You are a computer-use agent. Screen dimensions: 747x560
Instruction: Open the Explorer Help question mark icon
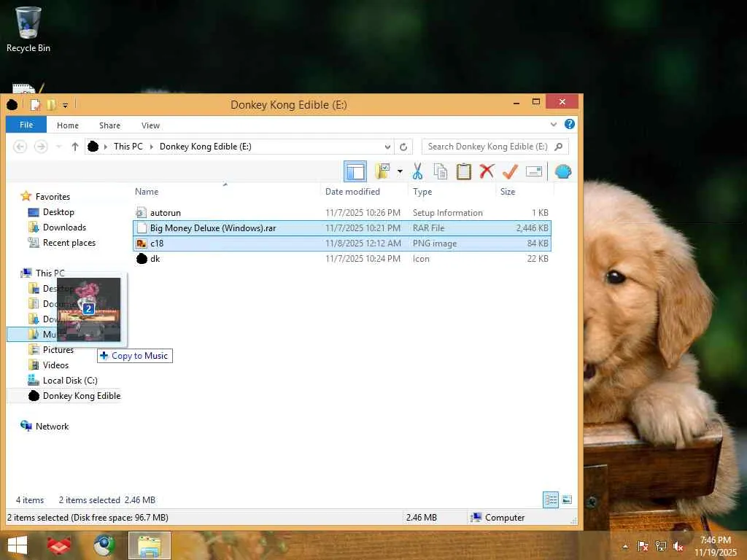(569, 124)
